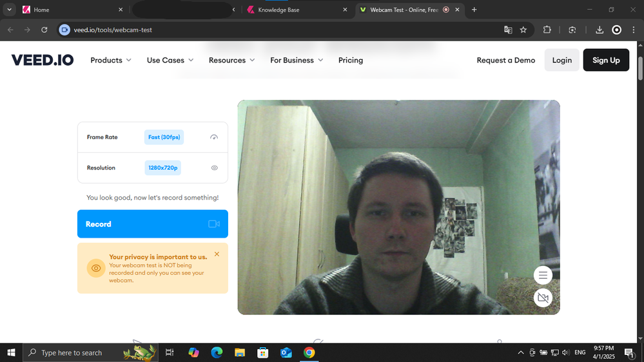Open File Explorer from taskbar

click(240, 352)
